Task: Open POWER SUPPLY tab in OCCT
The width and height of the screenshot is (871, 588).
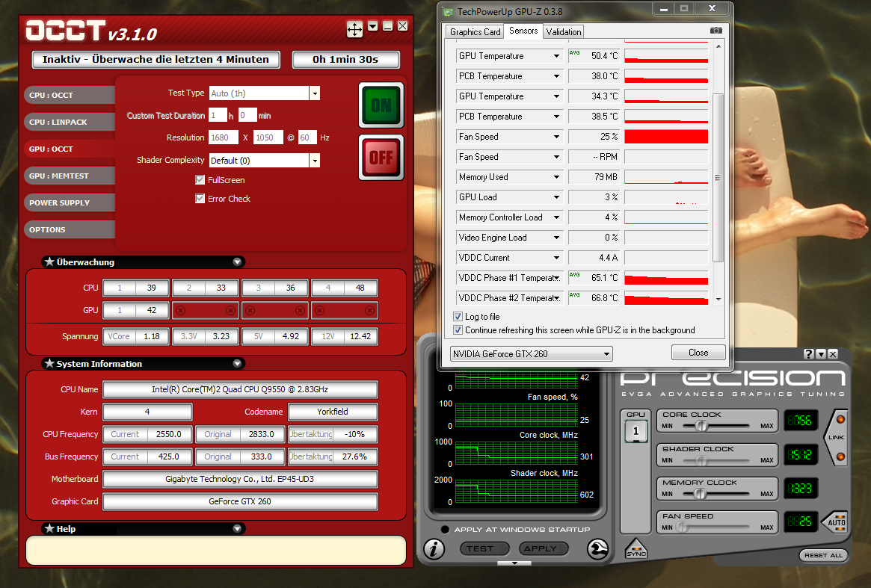Action: coord(69,202)
